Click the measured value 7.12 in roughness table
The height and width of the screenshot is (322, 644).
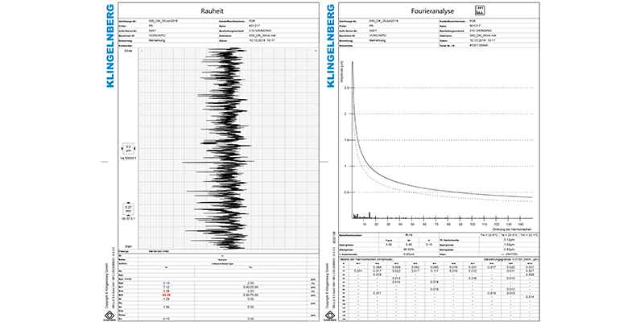167,287
